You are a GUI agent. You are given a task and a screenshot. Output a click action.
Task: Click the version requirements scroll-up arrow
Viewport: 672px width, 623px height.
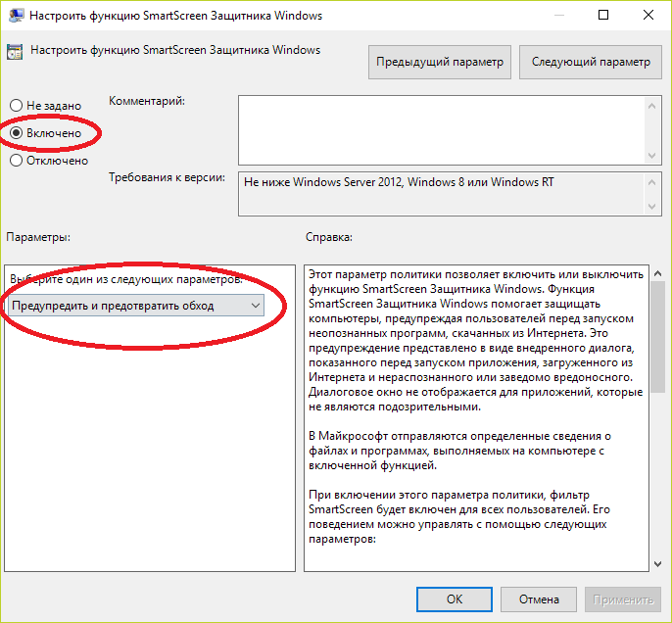coord(651,182)
